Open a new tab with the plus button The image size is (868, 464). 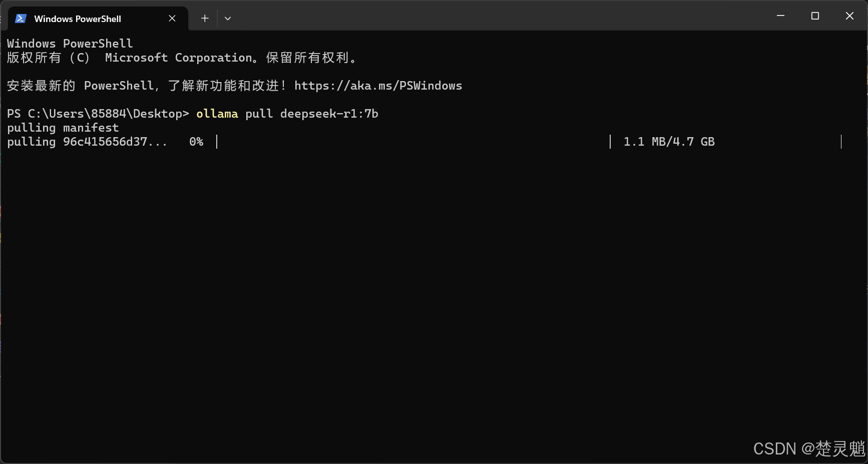205,19
